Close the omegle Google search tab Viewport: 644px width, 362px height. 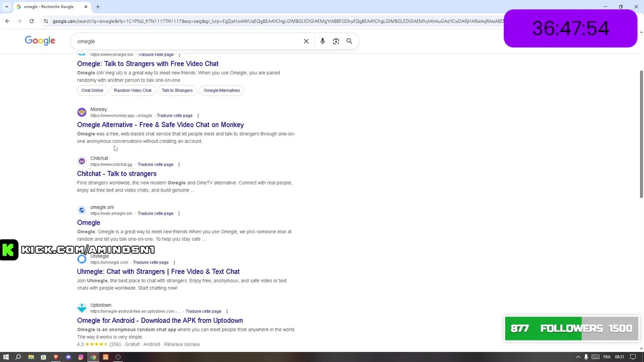(86, 7)
